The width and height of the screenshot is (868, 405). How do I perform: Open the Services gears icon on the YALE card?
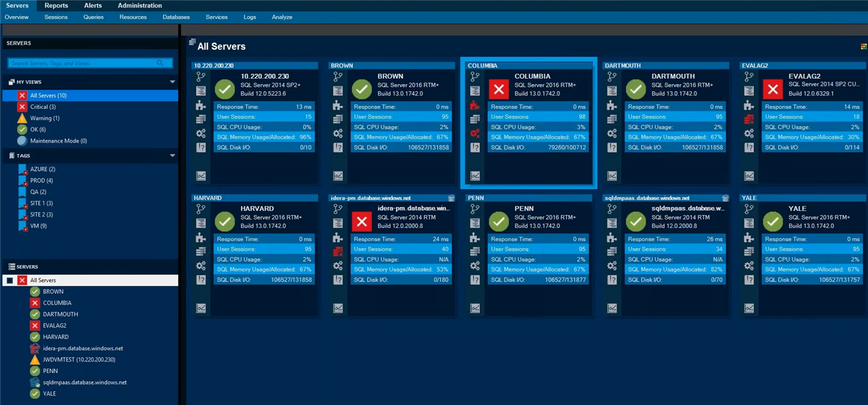[x=749, y=266]
